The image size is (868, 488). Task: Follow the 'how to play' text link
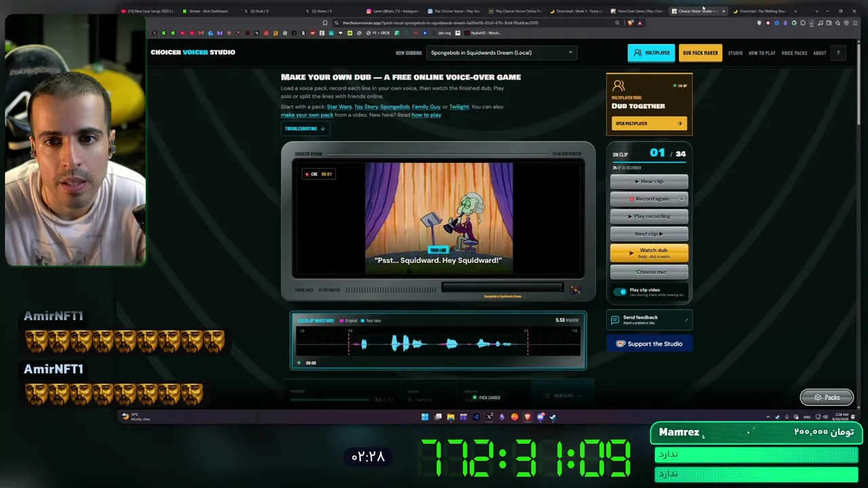coord(427,115)
